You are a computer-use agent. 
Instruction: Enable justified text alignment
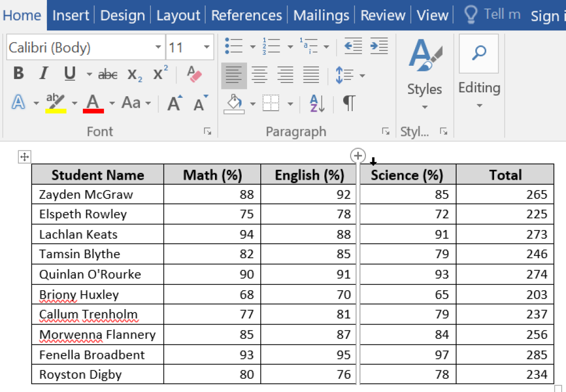pos(311,75)
